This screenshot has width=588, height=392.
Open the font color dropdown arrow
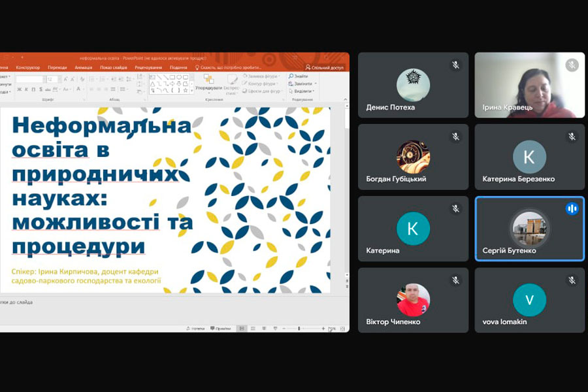tap(83, 90)
